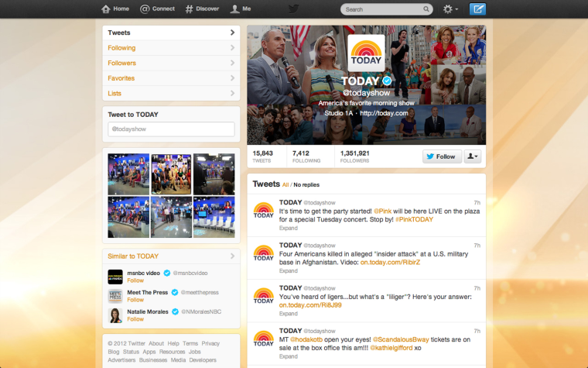Viewport: 588px width, 368px height.
Task: Expand the Similar to TODAY section
Action: (x=233, y=256)
